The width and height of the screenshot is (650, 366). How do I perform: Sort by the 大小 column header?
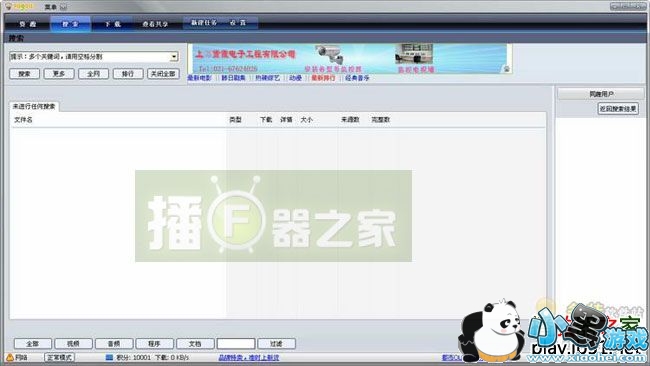[307, 120]
